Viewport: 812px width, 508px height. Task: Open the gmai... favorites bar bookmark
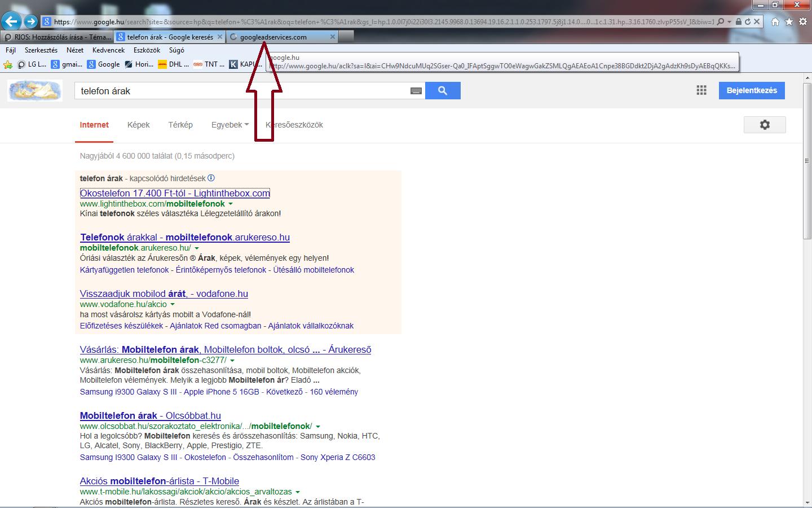(x=67, y=64)
